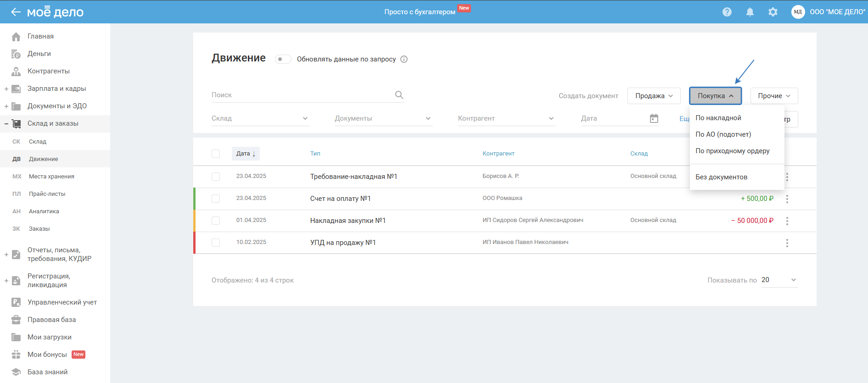The height and width of the screenshot is (383, 868).
Task: Click the graduation cap beside База знаний
Action: click(16, 372)
